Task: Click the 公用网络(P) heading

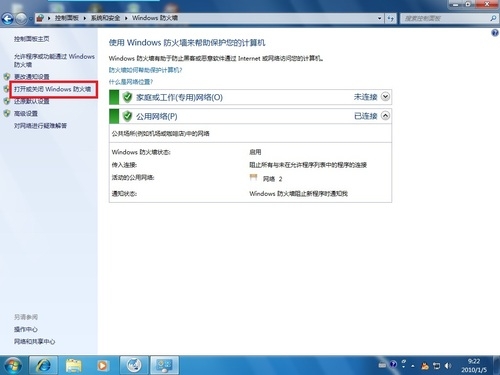Action: [x=157, y=116]
